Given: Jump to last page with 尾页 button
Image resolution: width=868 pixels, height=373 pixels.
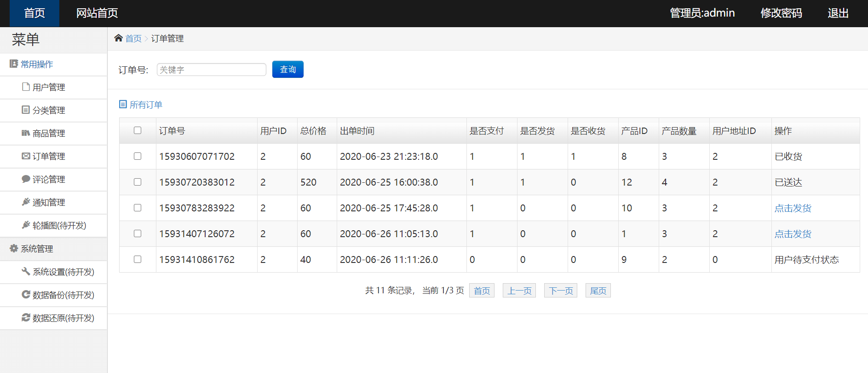Looking at the screenshot, I should tap(598, 291).
